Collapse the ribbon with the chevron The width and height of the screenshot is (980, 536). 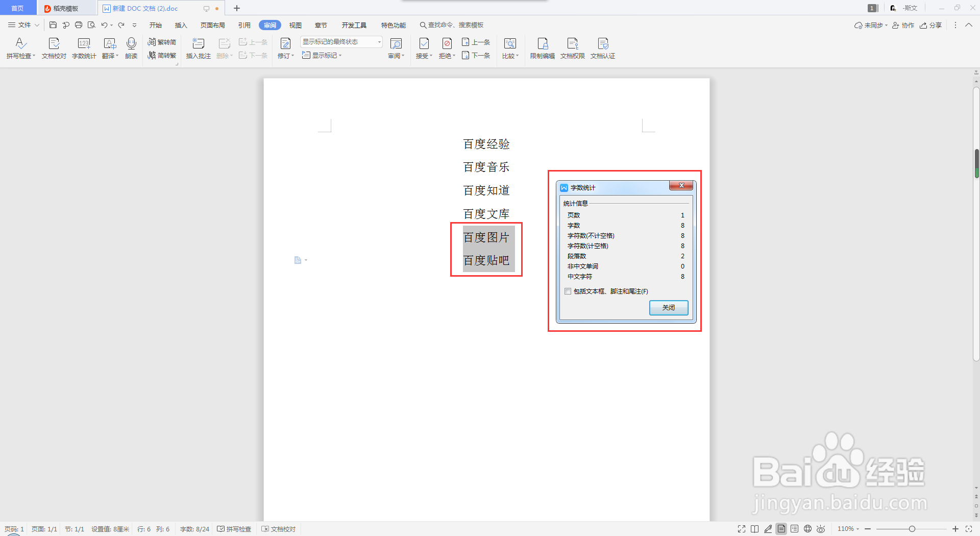click(x=969, y=25)
